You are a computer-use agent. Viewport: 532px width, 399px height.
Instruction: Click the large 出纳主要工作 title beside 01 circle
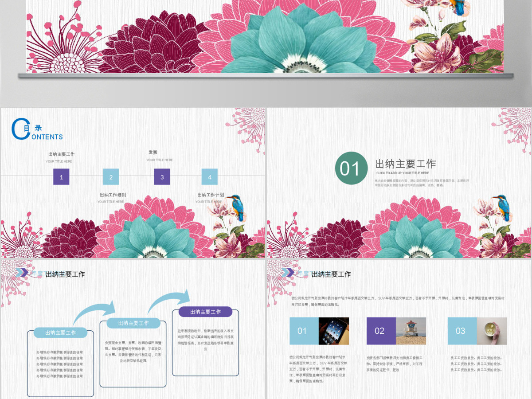click(x=406, y=164)
